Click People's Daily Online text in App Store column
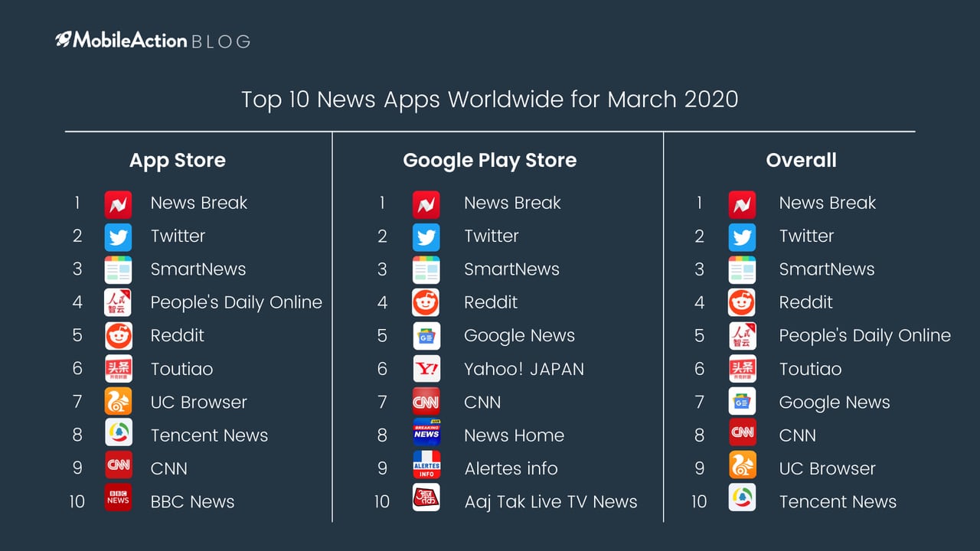 tap(237, 303)
